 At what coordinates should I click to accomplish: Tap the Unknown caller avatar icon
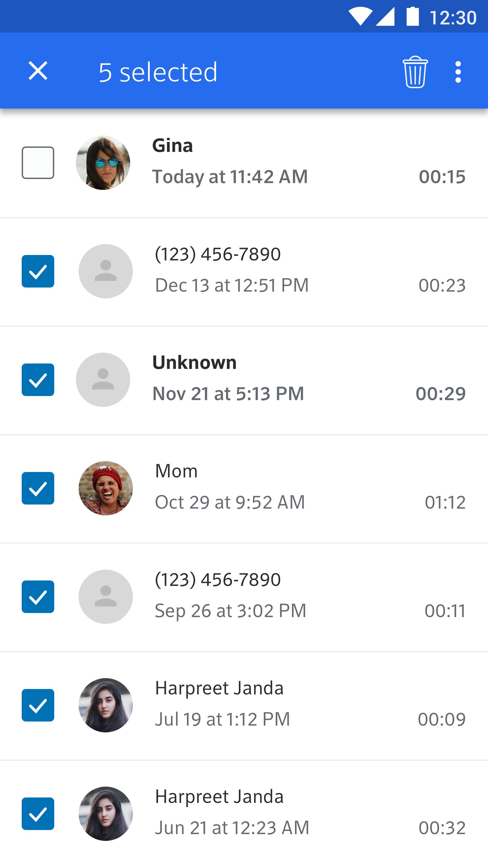103,380
